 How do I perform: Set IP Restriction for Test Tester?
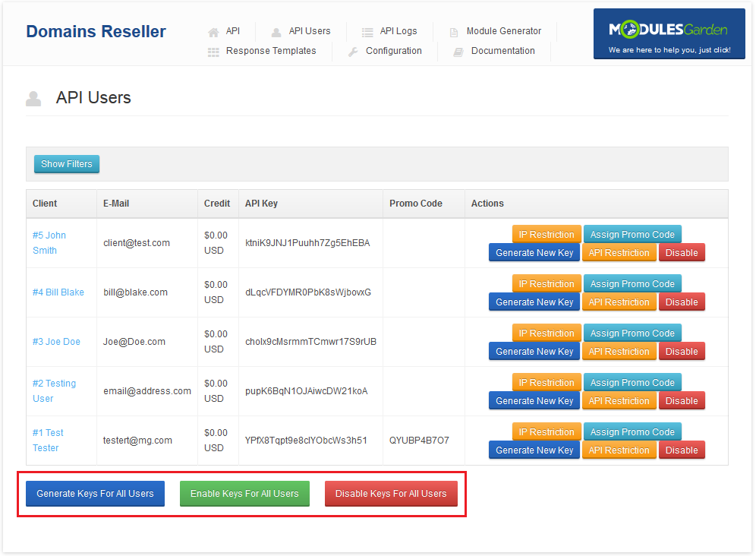coord(547,432)
